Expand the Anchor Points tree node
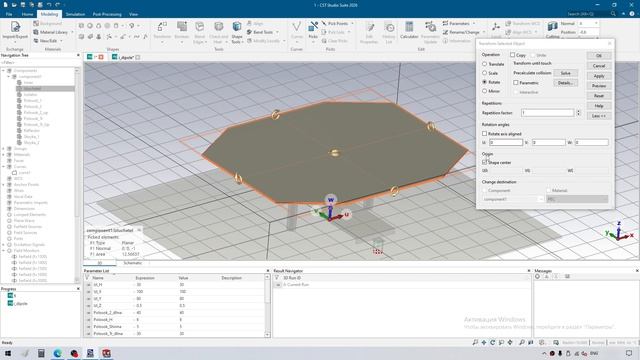The height and width of the screenshot is (360, 640). point(4,184)
